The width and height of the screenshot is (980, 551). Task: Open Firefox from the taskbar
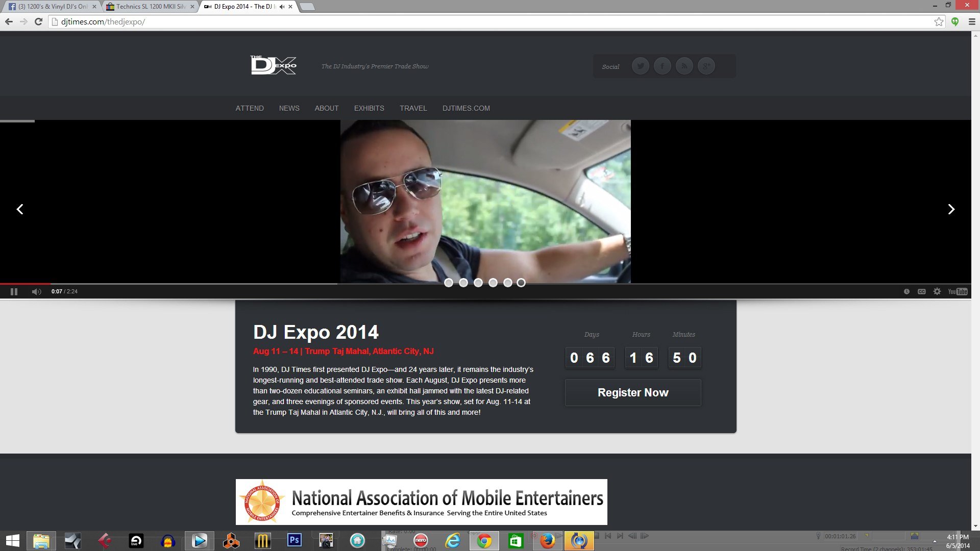tap(547, 541)
